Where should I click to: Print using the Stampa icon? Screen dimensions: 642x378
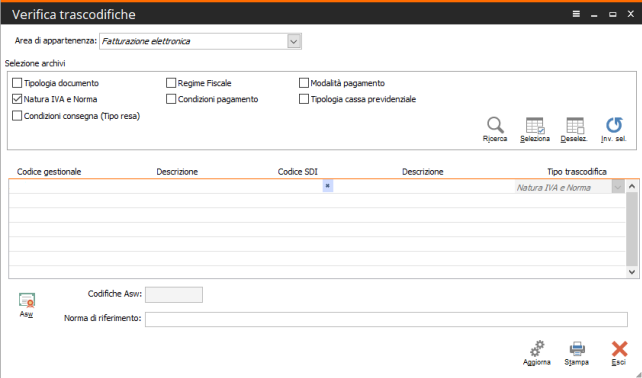pos(577,349)
